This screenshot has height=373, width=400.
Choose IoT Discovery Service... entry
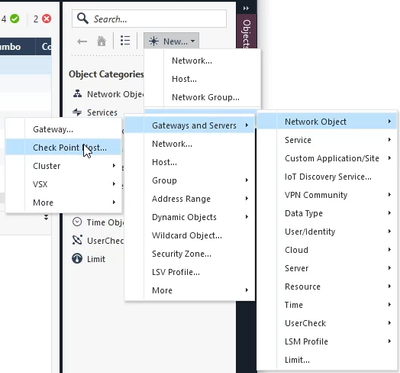coord(327,177)
